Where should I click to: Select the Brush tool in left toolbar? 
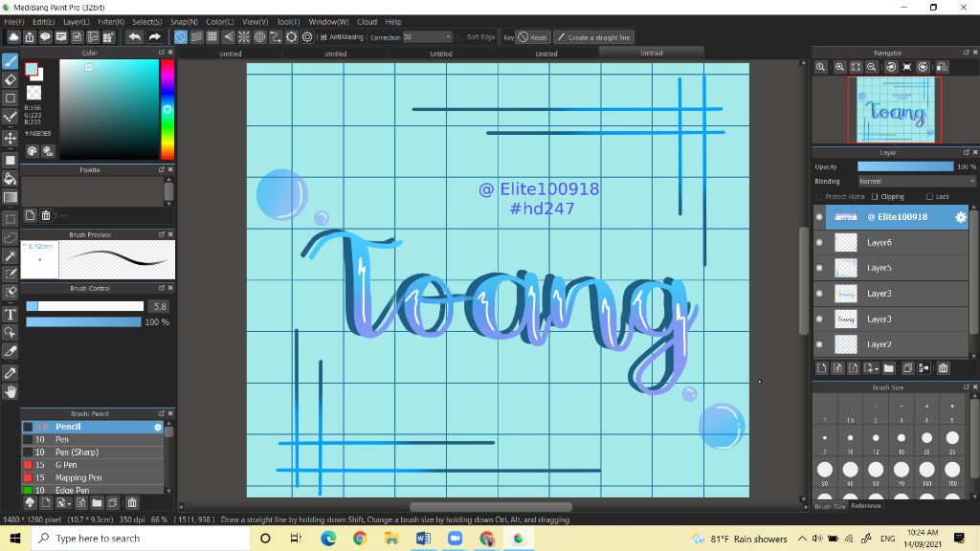[10, 60]
